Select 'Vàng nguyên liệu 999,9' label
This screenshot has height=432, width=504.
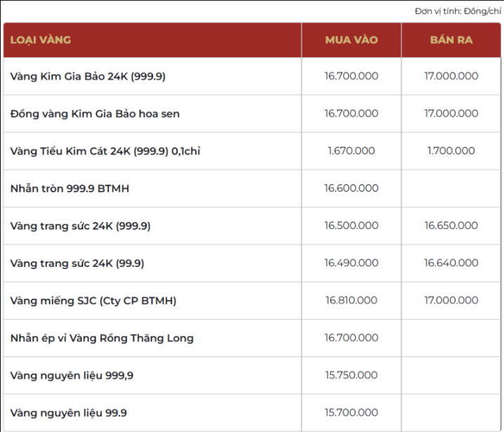72,375
